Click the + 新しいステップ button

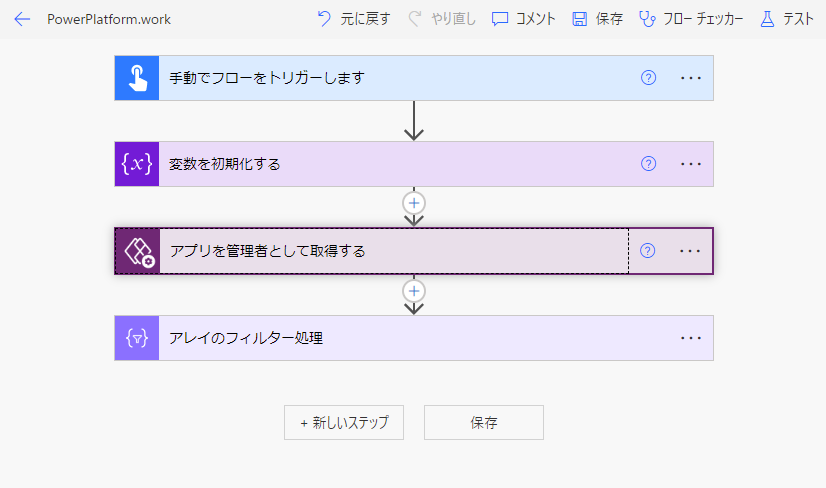pos(344,422)
